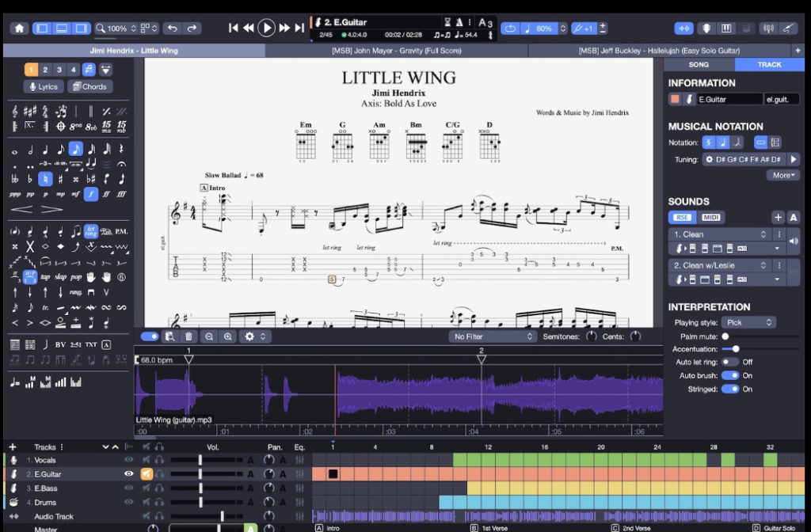
Task: Expand the More options under Tuning
Action: [782, 175]
